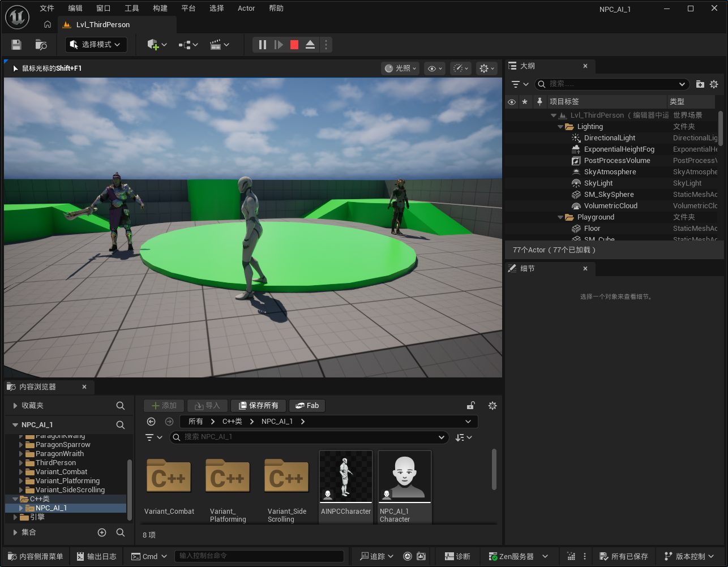Open the File (文件) menu
The width and height of the screenshot is (728, 567).
click(47, 8)
